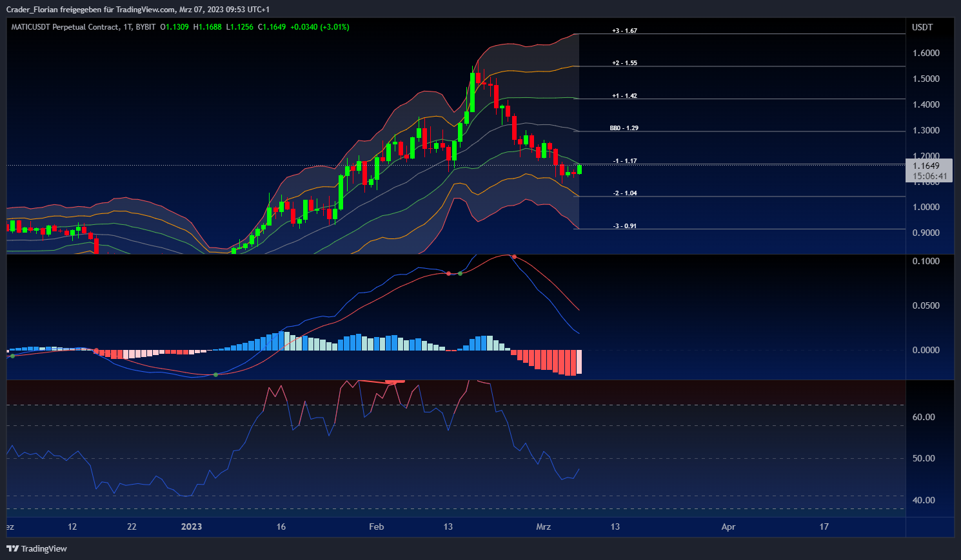The image size is (961, 560).
Task: Click the '22' date axis label
Action: pyautogui.click(x=132, y=526)
